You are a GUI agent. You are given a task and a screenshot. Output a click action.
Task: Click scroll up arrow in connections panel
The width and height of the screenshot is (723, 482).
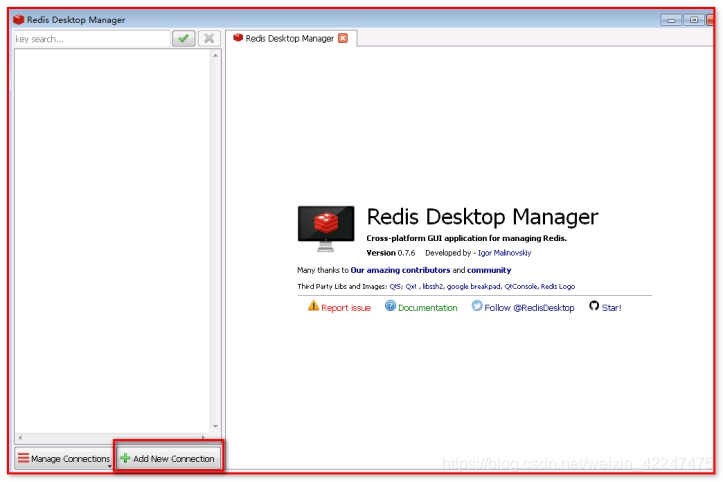tap(215, 55)
